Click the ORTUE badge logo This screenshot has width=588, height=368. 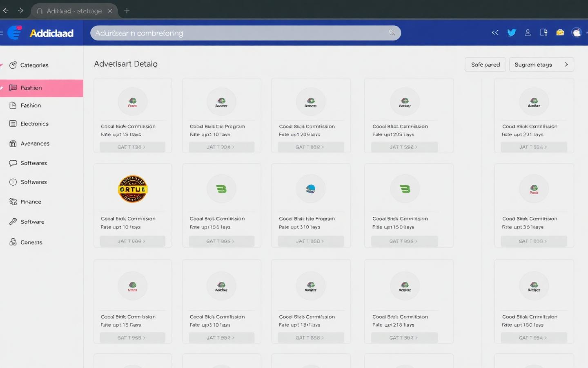coord(133,189)
